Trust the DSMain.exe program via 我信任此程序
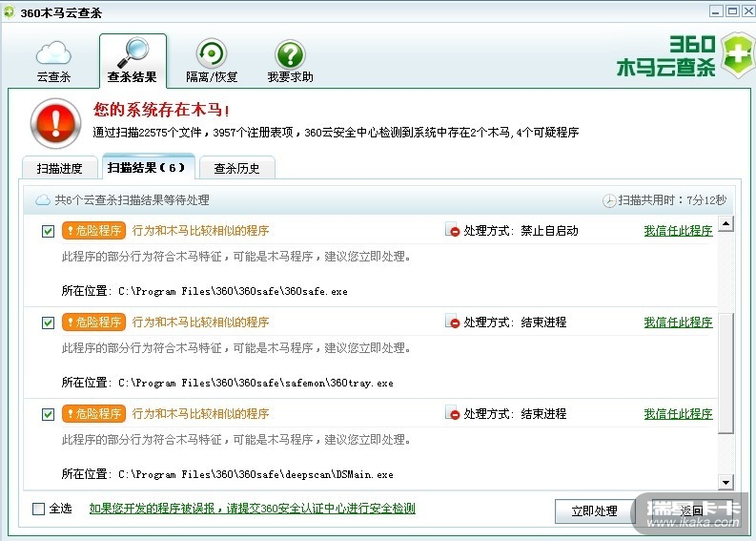756x541 pixels. click(x=678, y=413)
